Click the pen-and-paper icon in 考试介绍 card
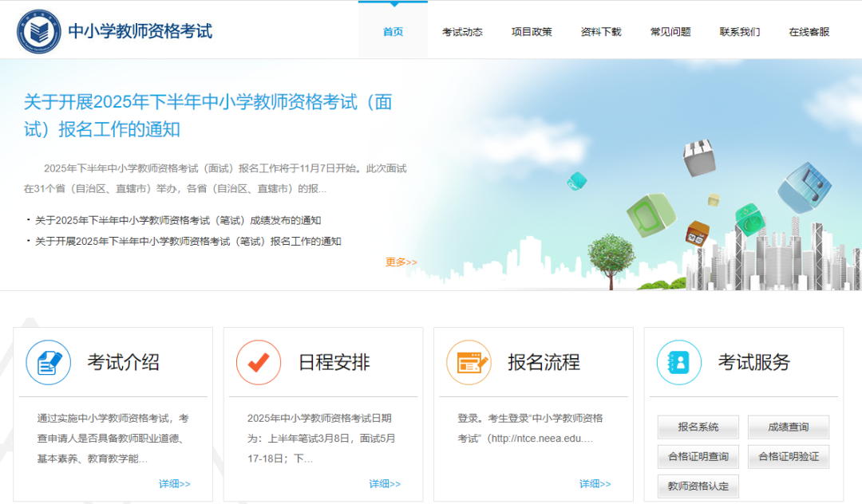This screenshot has height=504, width=862. (49, 362)
